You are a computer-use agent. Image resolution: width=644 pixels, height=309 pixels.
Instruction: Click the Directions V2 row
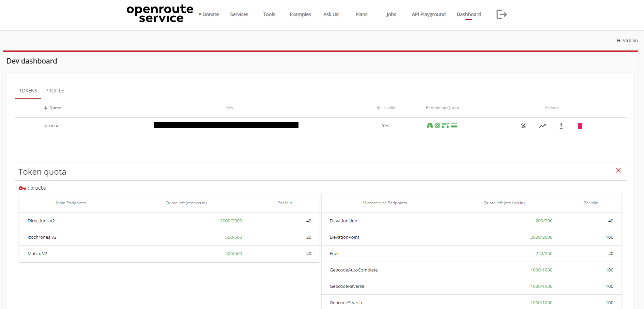[x=169, y=221]
